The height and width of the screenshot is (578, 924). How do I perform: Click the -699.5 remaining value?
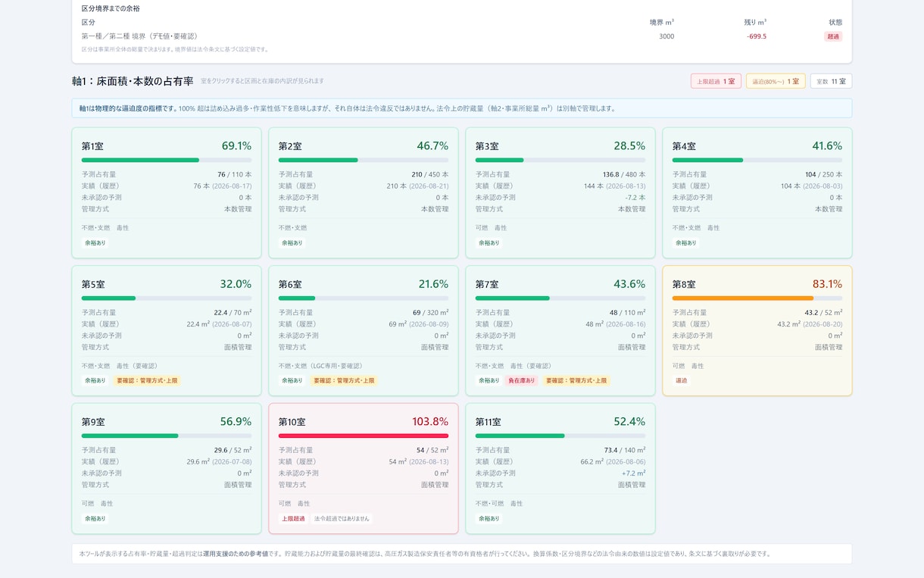(756, 36)
